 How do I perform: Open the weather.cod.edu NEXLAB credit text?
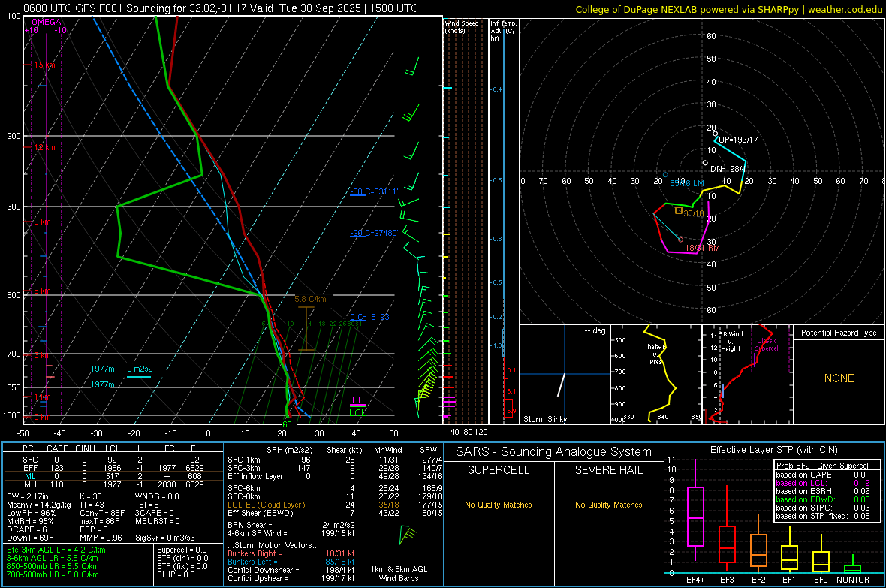[728, 9]
